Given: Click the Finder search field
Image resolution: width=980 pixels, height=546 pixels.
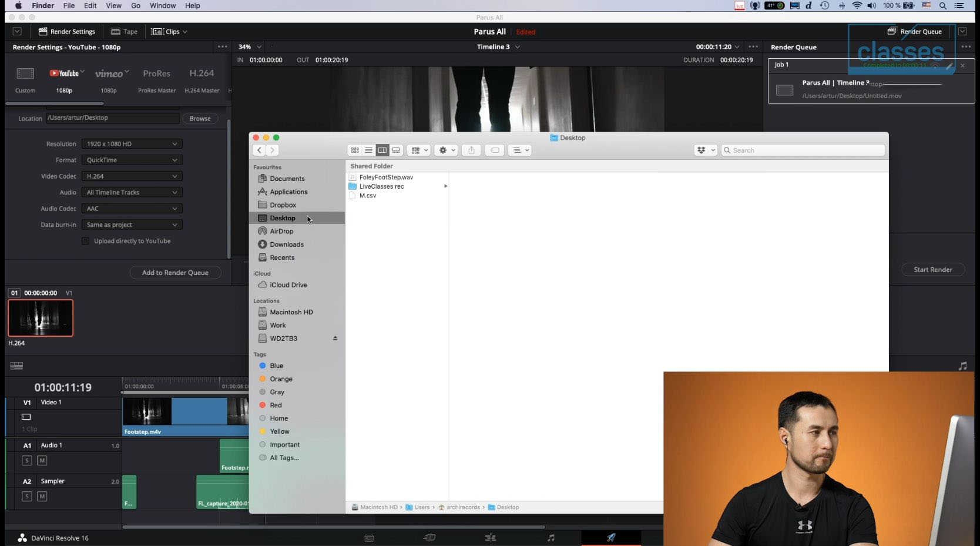Looking at the screenshot, I should [803, 150].
